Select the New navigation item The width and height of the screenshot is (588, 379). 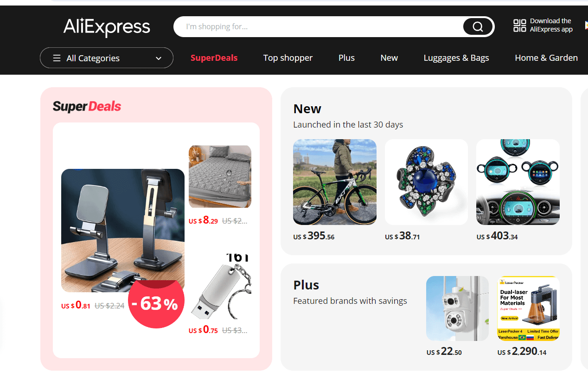(x=389, y=58)
